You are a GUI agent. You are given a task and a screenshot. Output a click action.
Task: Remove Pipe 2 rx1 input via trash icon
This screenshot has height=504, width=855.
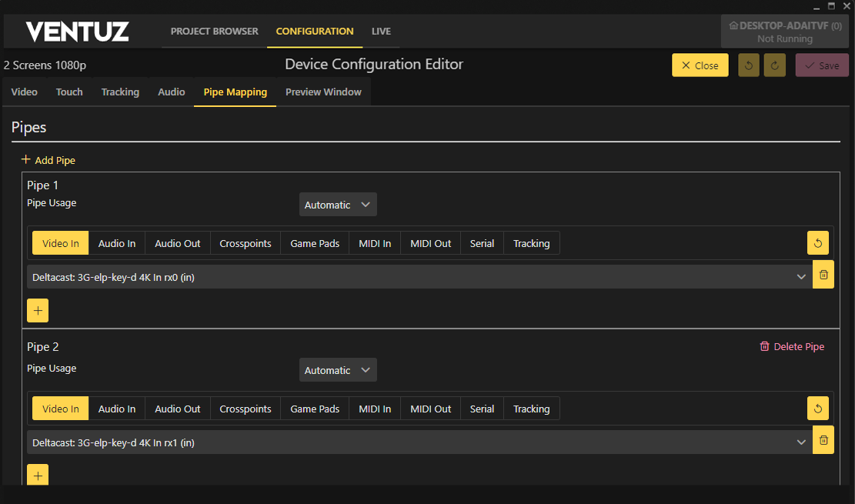coord(823,440)
